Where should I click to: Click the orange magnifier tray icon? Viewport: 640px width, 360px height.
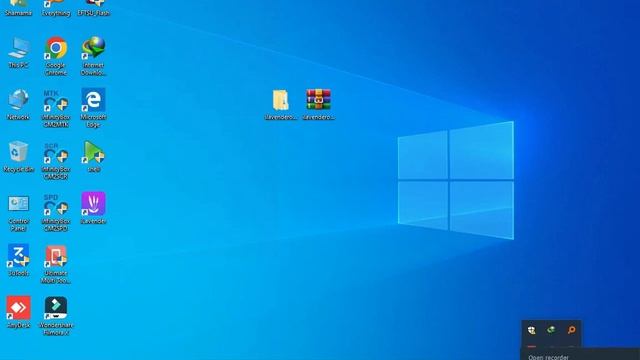(571, 330)
